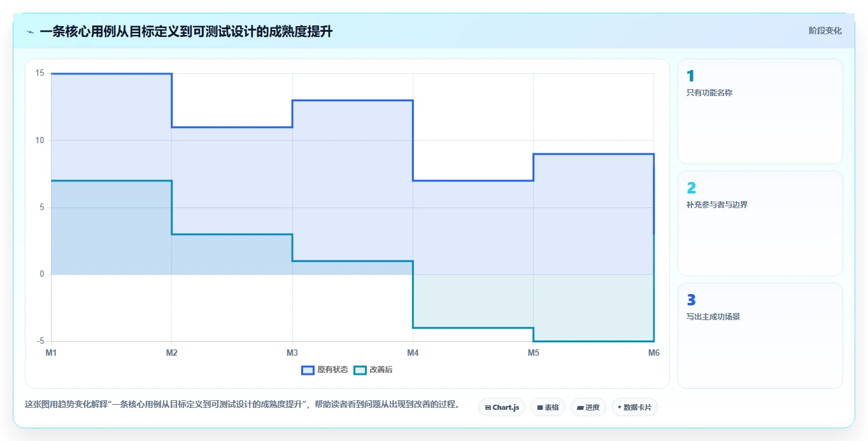The height and width of the screenshot is (441, 868).
Task: Open step card 只有功能名称
Action: click(760, 111)
